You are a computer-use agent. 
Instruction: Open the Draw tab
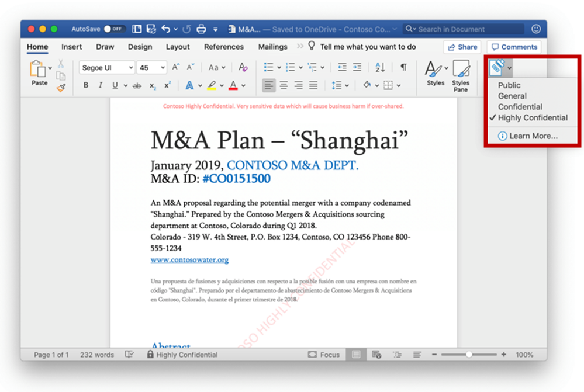pos(105,47)
